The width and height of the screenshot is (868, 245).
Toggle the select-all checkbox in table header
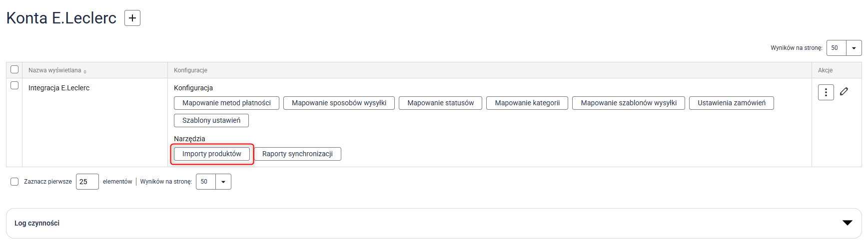click(x=14, y=69)
